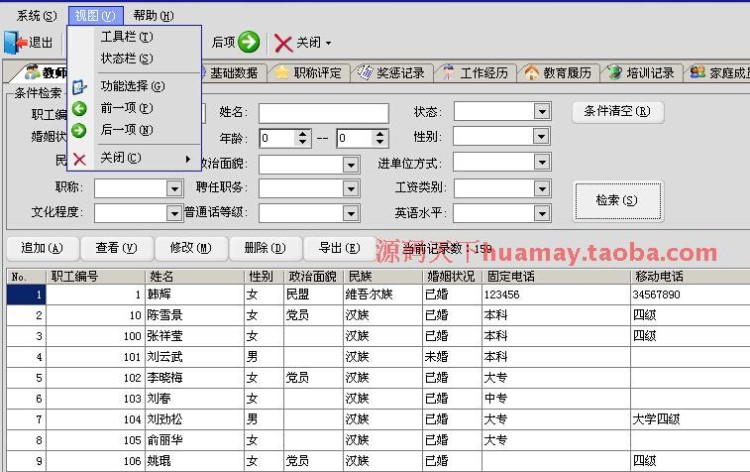The width and height of the screenshot is (750, 472).
Task: Click the house icon on 教育履历 tab
Action: pos(531,73)
